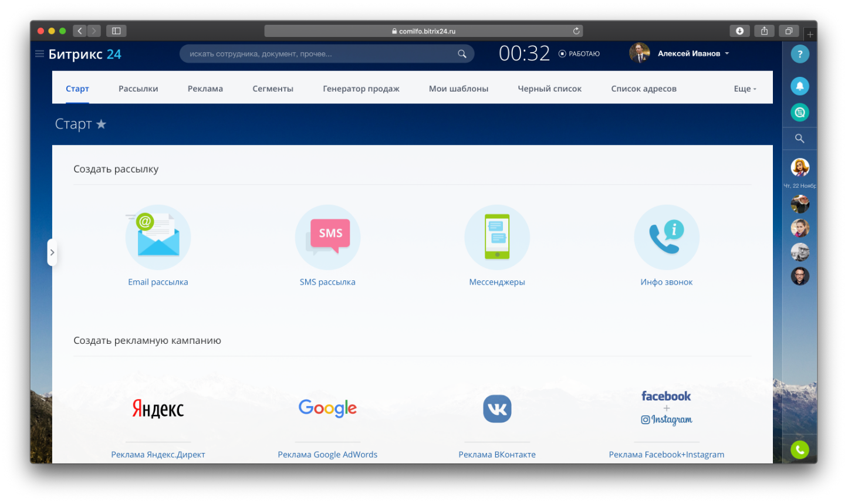Switch to the Реклама tab
Image resolution: width=848 pixels, height=504 pixels.
(x=205, y=89)
